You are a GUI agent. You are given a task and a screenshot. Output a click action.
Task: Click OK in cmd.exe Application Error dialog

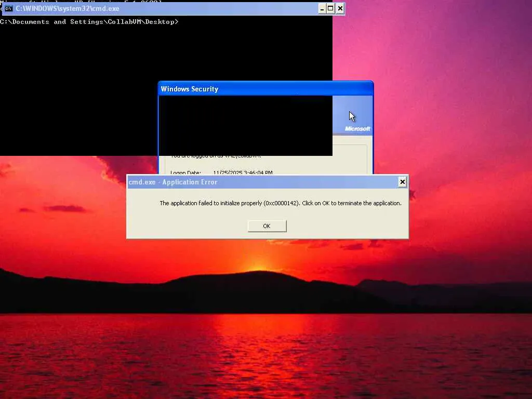[x=267, y=226]
